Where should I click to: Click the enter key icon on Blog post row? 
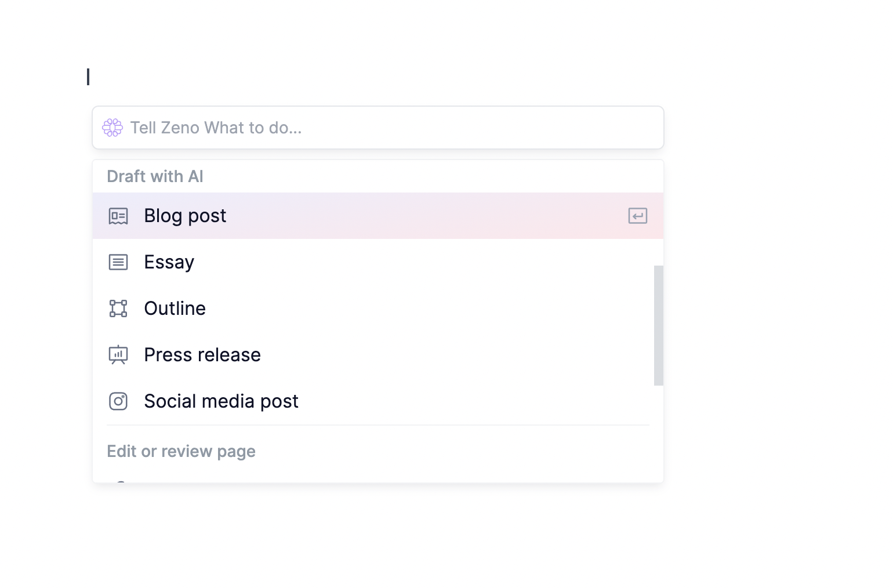(x=638, y=216)
